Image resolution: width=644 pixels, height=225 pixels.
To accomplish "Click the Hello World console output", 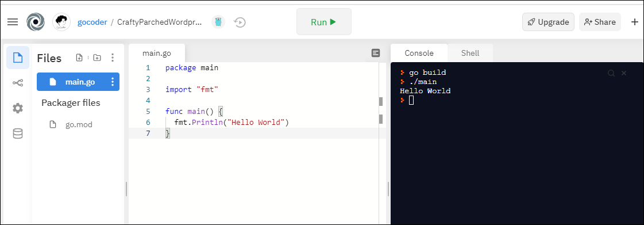I will click(425, 91).
